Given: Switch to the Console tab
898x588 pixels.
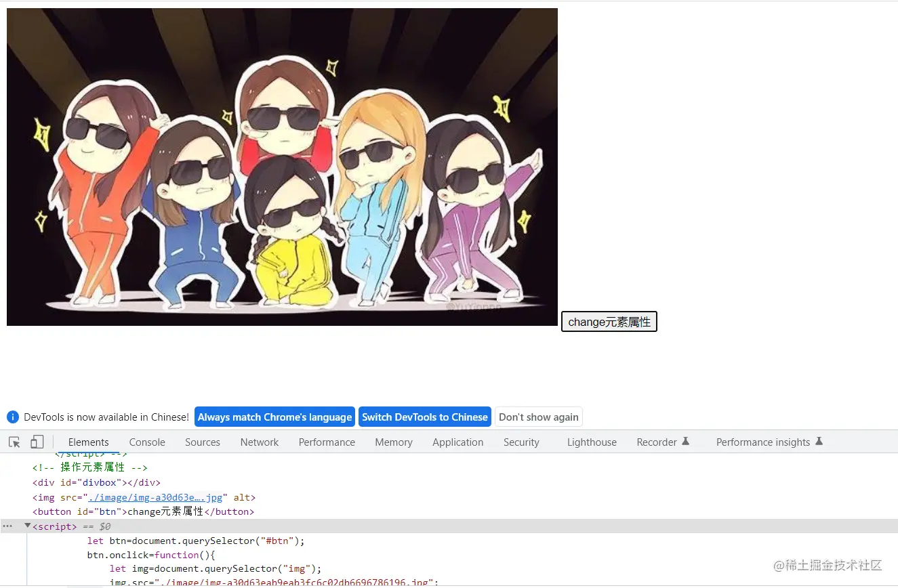Looking at the screenshot, I should (147, 442).
